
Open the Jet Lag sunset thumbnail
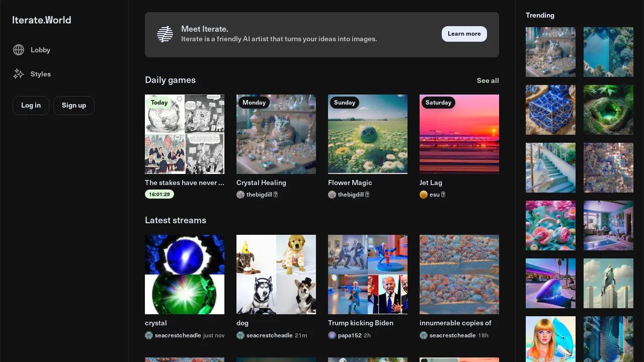(459, 134)
